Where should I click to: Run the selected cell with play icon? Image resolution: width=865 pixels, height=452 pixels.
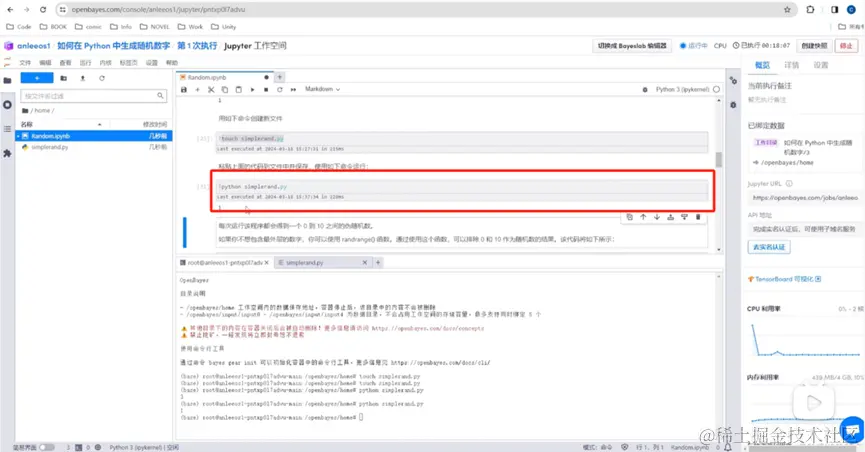(x=252, y=89)
